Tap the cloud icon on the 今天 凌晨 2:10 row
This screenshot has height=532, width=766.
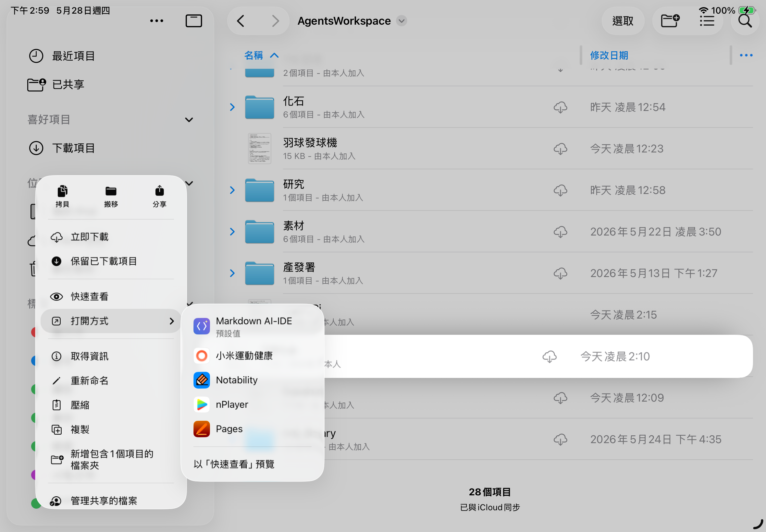point(549,356)
